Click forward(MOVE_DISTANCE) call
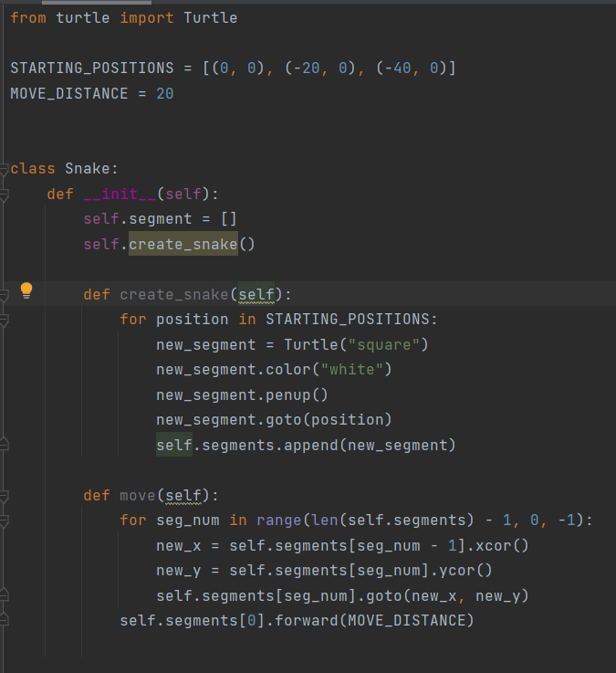The image size is (616, 673). pyautogui.click(x=374, y=621)
